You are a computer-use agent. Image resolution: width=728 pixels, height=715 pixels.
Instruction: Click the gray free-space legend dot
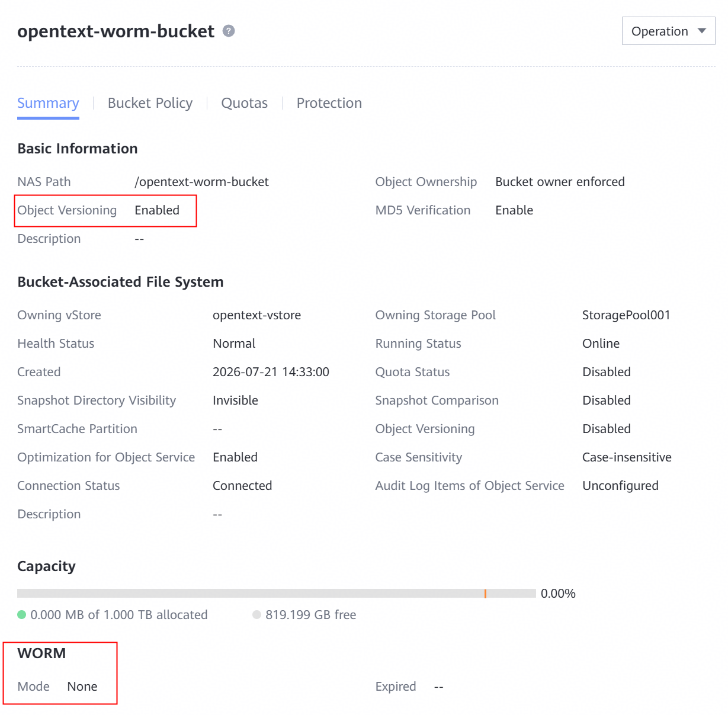pos(256,615)
